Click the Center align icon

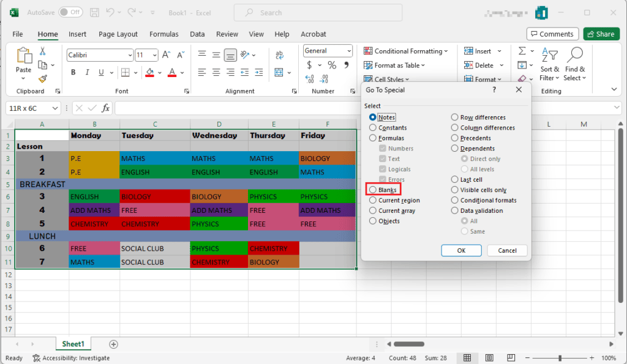click(216, 72)
